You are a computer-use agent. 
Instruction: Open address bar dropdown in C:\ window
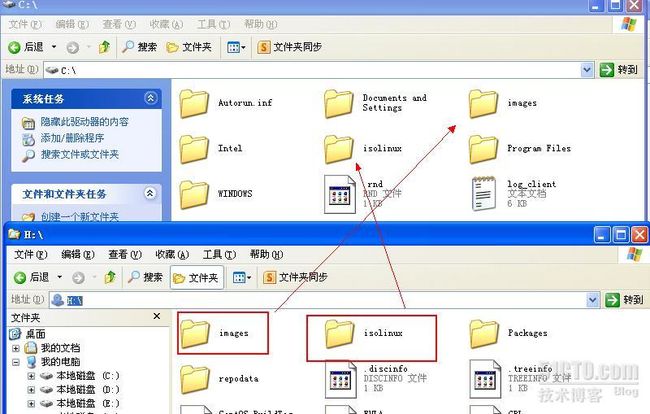click(587, 70)
